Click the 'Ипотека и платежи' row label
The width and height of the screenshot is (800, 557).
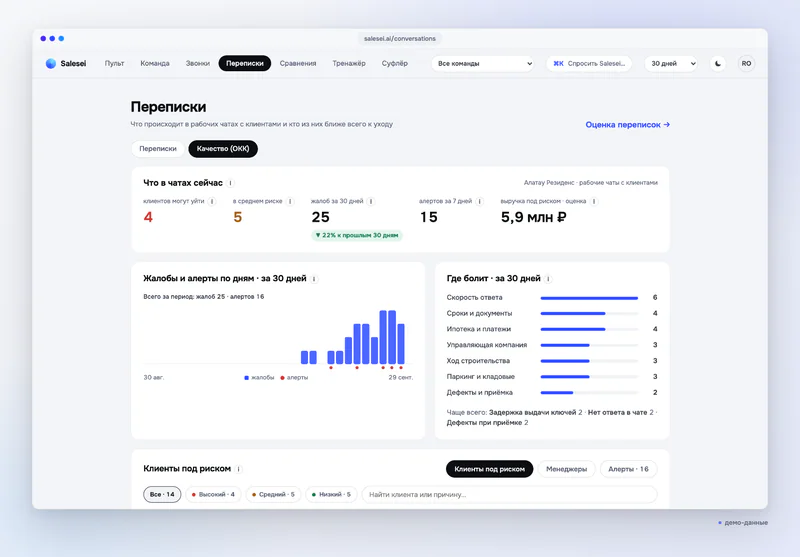479,329
